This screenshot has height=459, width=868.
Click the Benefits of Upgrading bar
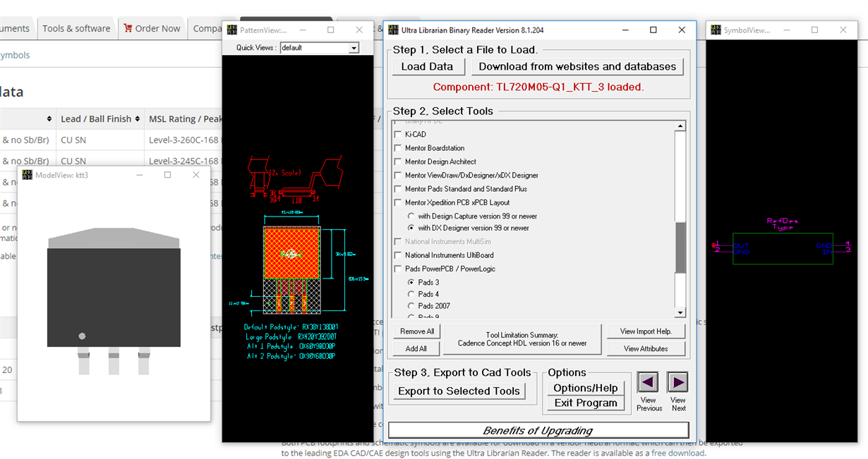click(538, 430)
